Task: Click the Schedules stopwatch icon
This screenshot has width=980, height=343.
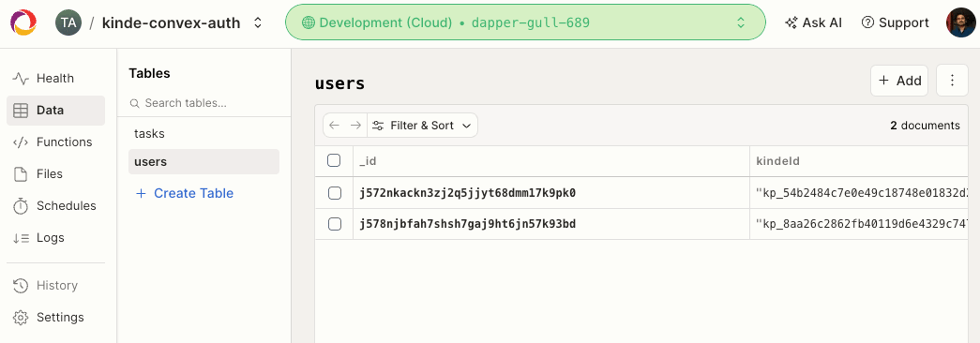Action: pyautogui.click(x=20, y=206)
